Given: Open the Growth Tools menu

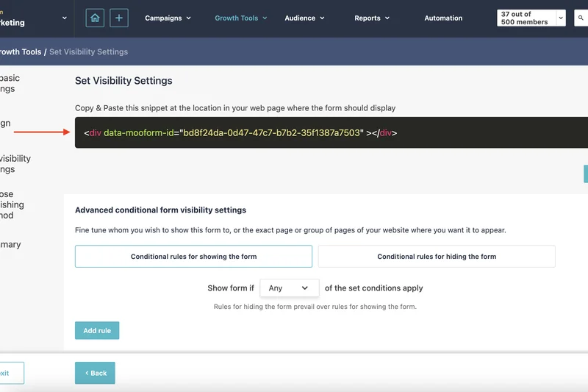Looking at the screenshot, I should pos(241,18).
